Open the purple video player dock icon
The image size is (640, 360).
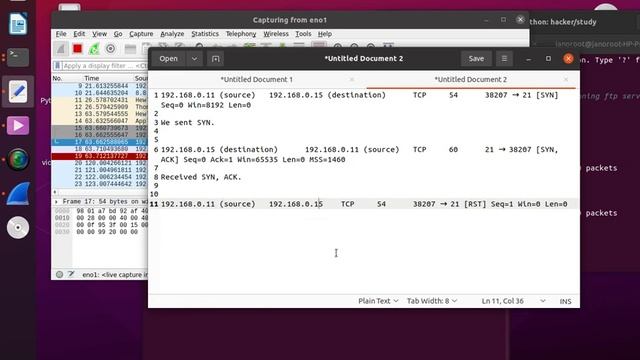tap(18, 125)
